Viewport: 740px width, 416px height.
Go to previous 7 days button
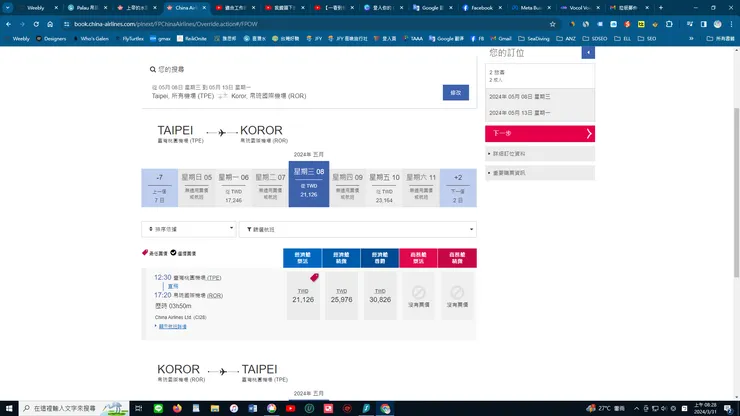[160, 188]
